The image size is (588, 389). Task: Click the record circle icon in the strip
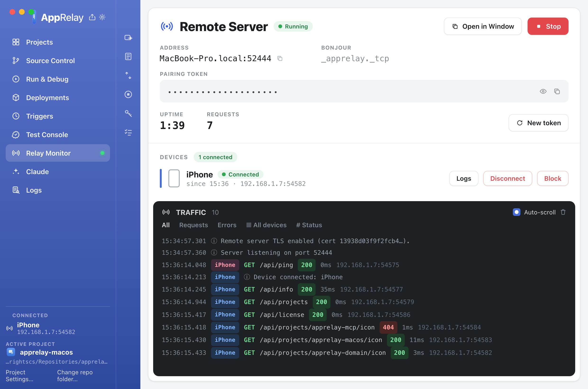[x=128, y=94]
